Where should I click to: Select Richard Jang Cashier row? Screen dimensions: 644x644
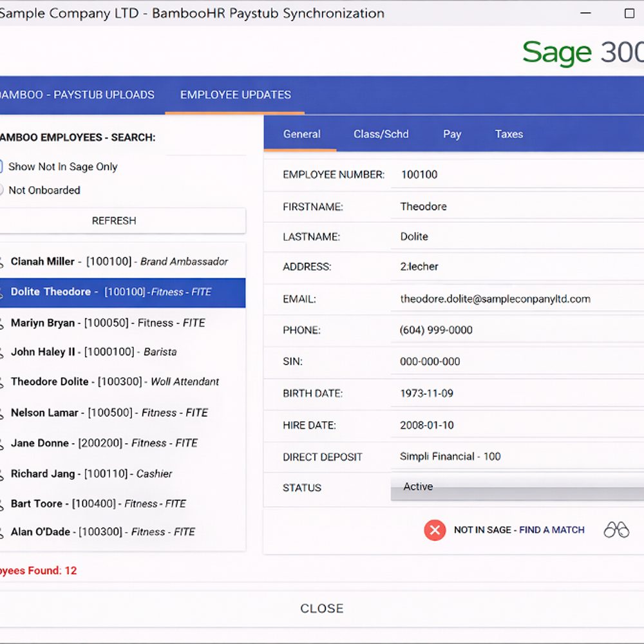[x=122, y=473]
